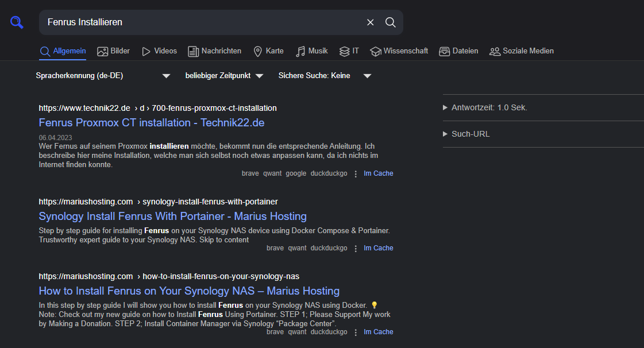Click the brave engine label on Technik22 result
This screenshot has height=348, width=644.
tap(250, 173)
